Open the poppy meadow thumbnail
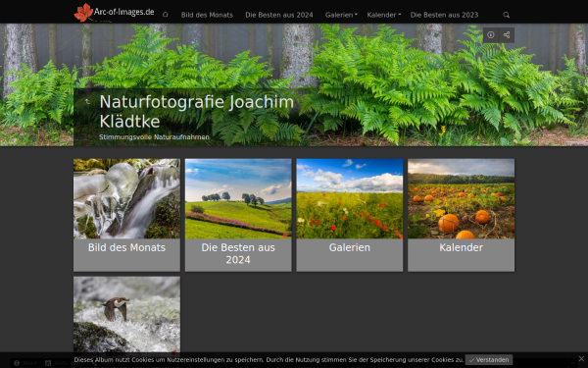Screen dimensions: 588x368 350,198
